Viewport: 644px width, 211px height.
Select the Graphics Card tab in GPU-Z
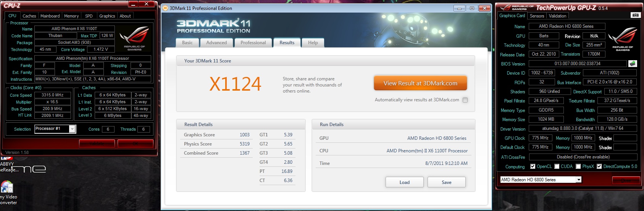pos(512,16)
